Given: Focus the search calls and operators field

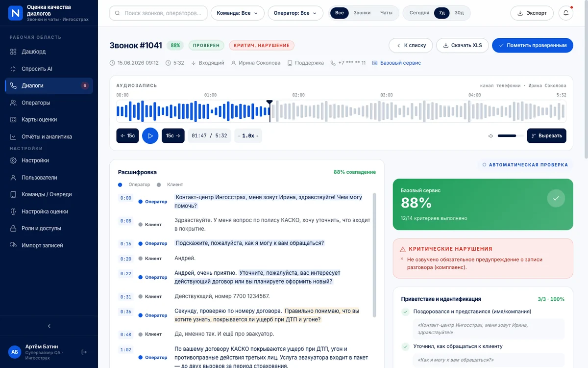Looking at the screenshot, I should click(158, 13).
